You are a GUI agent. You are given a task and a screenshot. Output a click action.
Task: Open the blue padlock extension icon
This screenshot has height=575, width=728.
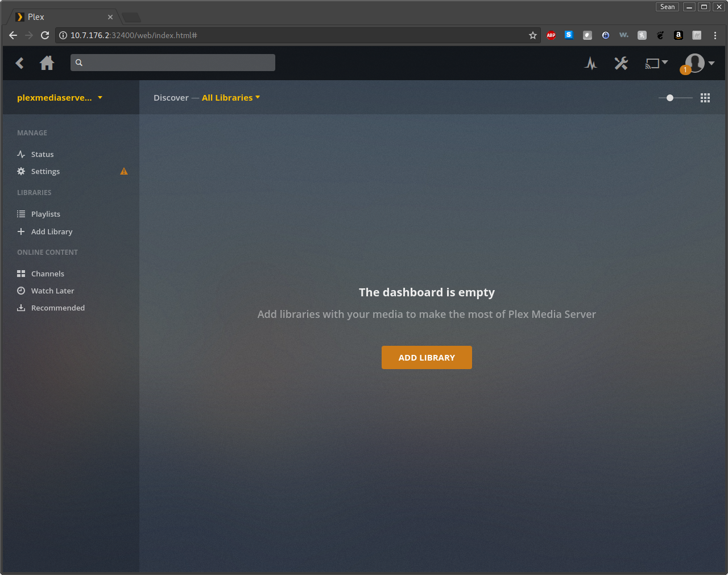[606, 35]
